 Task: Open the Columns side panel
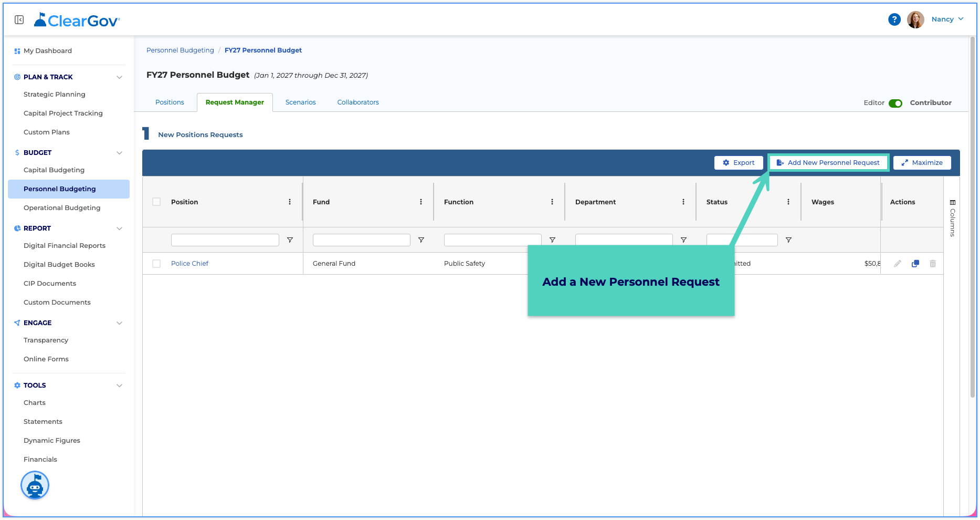[x=952, y=218]
